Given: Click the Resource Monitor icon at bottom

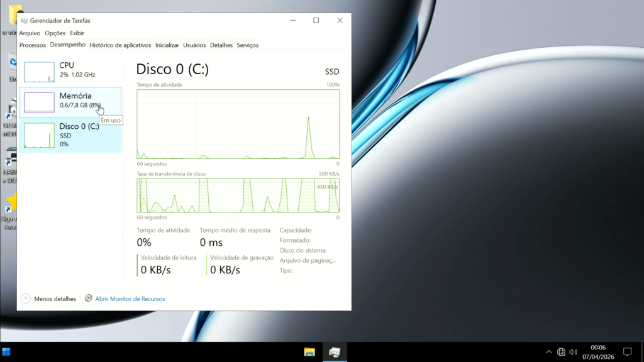Looking at the screenshot, I should tap(89, 299).
